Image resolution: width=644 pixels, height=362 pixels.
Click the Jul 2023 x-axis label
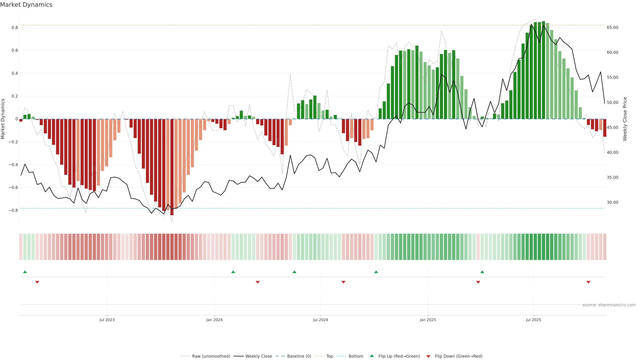107,320
